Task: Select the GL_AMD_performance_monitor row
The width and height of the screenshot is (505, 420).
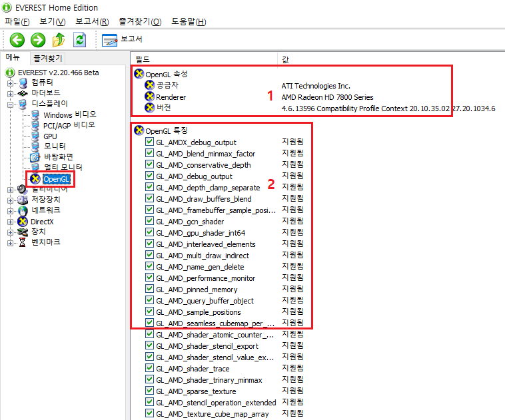Action: pyautogui.click(x=205, y=278)
